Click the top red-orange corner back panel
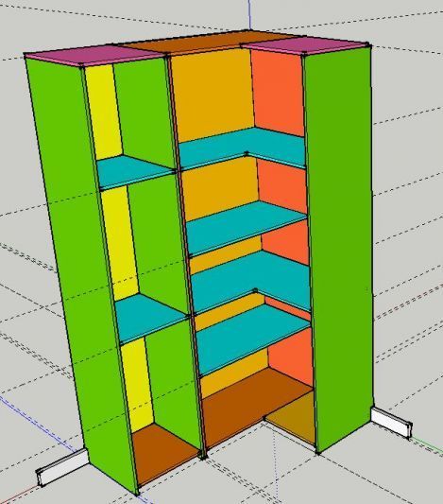Viewport: 443px width, 504px height. click(x=278, y=94)
